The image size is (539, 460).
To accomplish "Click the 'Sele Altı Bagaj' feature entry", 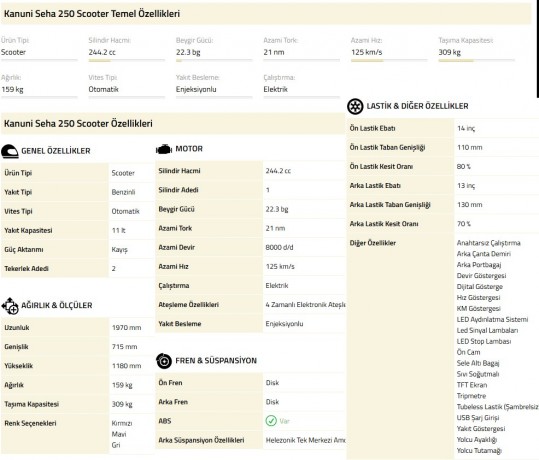I will point(478,363).
